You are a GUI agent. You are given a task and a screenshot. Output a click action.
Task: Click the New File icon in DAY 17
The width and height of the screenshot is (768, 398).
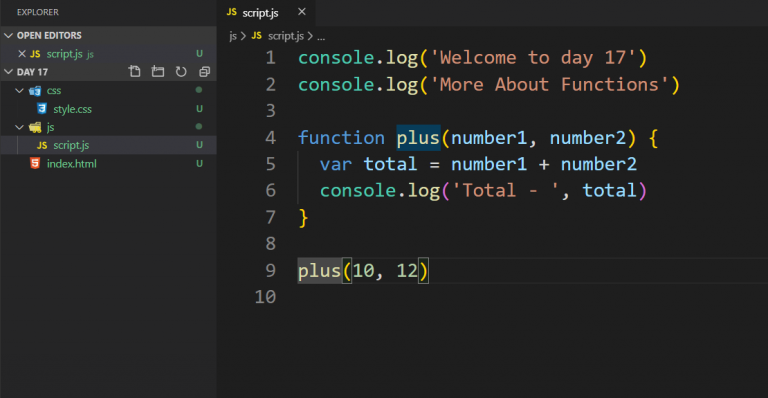pyautogui.click(x=134, y=71)
